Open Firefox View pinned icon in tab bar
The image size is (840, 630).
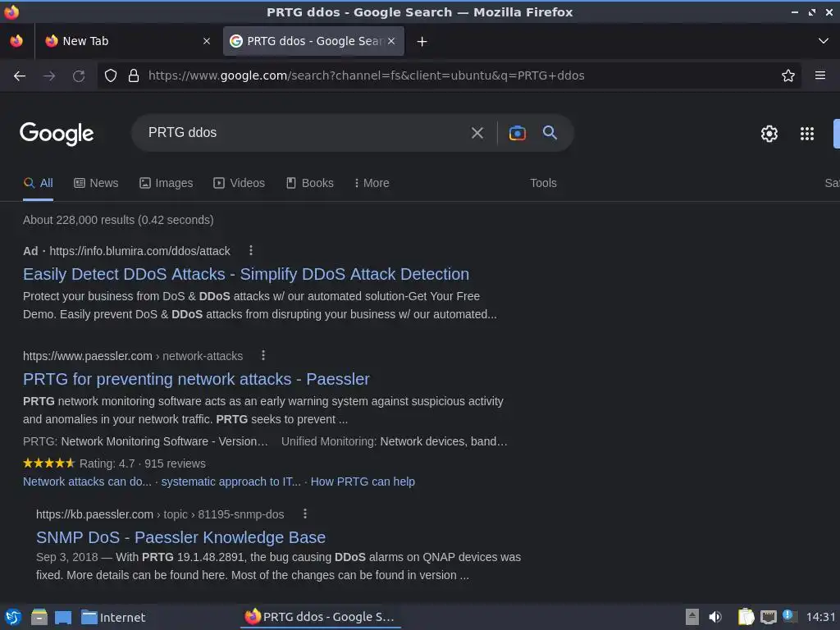16,41
